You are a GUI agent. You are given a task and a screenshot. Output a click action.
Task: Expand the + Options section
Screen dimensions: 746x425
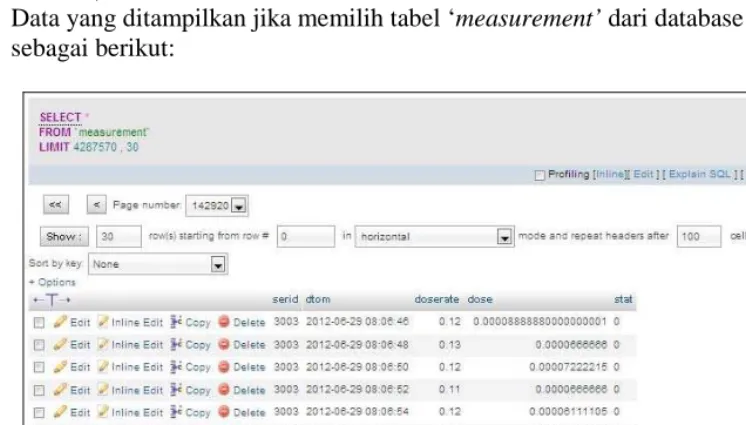[x=52, y=282]
